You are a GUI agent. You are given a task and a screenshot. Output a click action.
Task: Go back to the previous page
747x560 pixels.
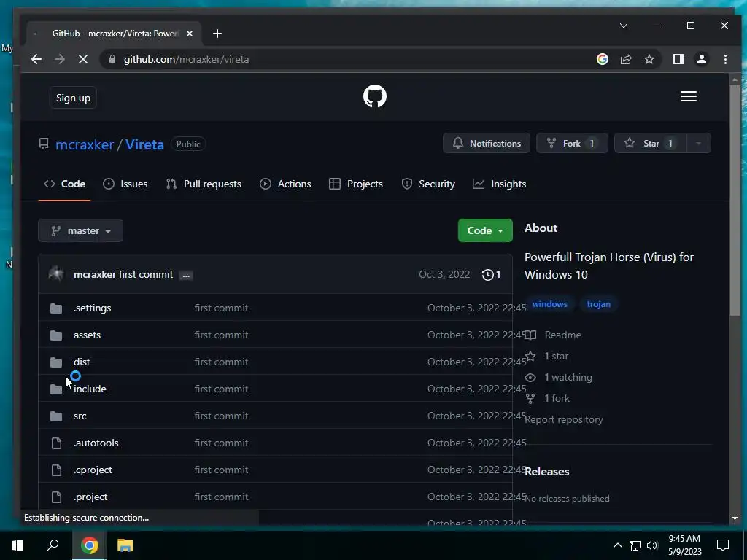pyautogui.click(x=36, y=60)
